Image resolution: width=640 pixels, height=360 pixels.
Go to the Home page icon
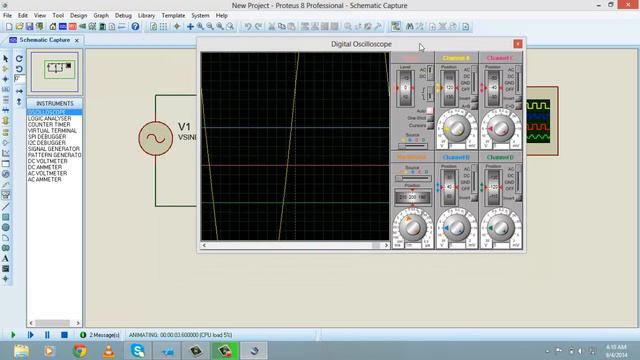tap(53, 27)
